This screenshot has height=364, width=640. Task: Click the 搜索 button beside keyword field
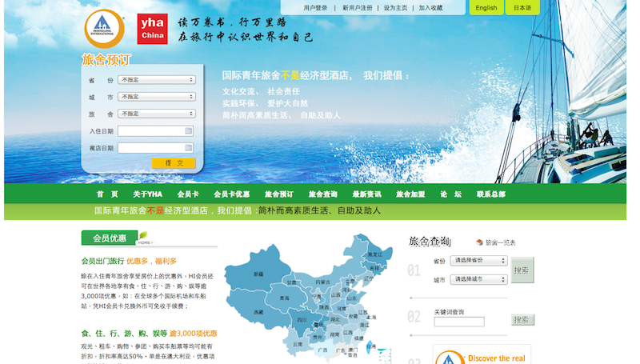point(522,320)
